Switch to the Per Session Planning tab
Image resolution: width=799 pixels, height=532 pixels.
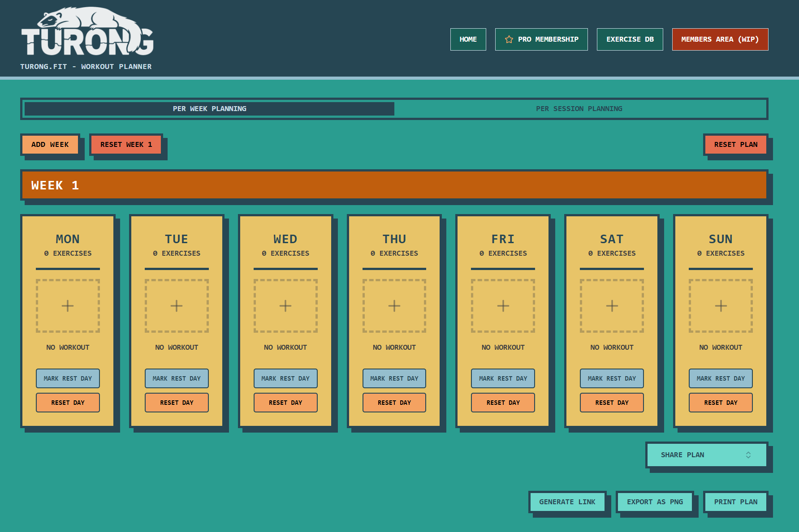pos(579,109)
